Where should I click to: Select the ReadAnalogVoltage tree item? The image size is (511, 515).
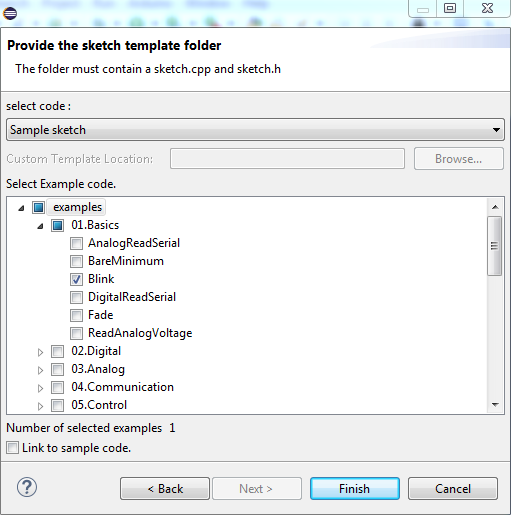pos(140,333)
